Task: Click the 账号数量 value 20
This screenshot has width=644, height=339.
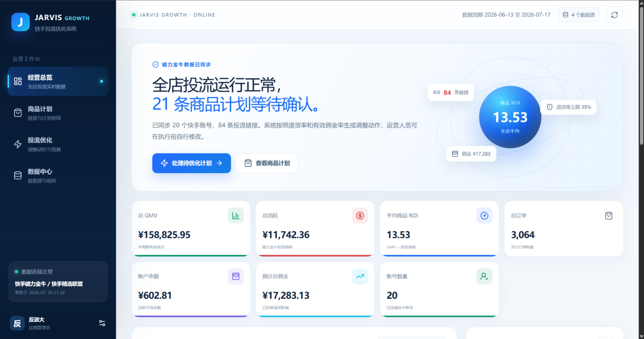Action: point(392,295)
